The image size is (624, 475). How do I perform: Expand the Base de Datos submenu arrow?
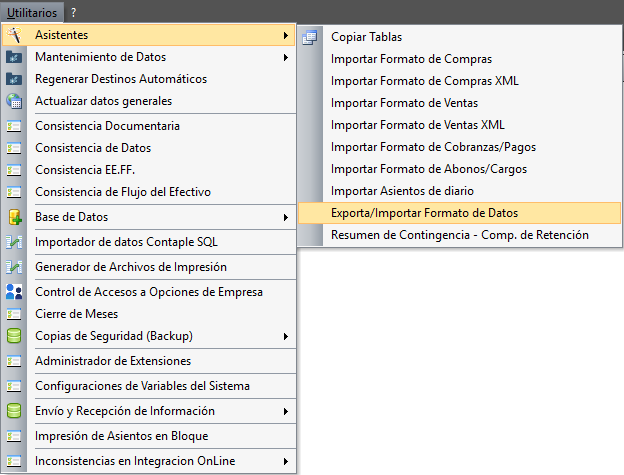tap(286, 217)
